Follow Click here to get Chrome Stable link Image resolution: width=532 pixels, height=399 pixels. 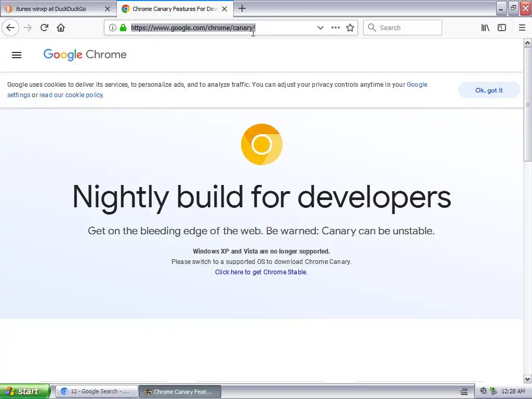point(261,272)
